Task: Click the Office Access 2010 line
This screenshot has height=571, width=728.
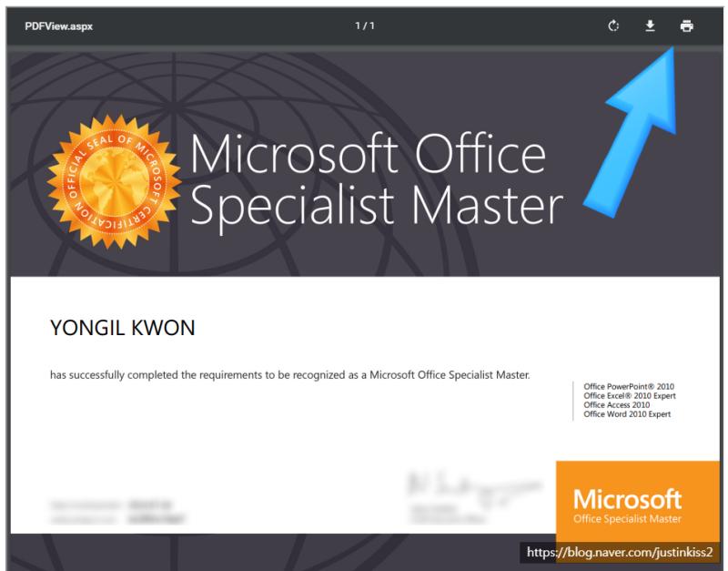Action: coord(617,405)
